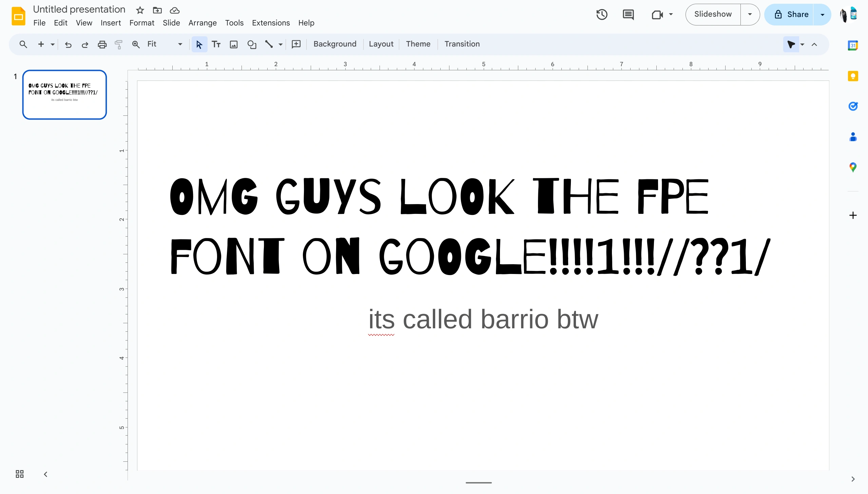Open new slide layout dropdown arrow
The image size is (868, 494).
53,44
